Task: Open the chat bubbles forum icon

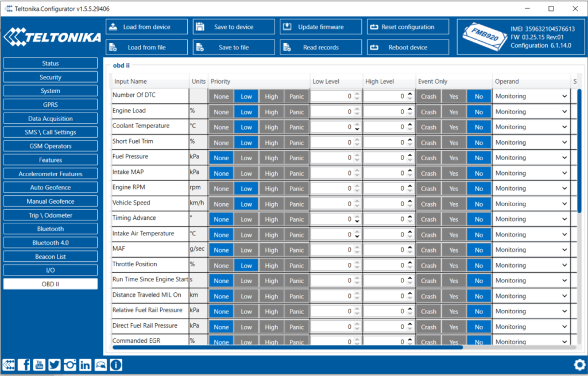Action: point(100,365)
